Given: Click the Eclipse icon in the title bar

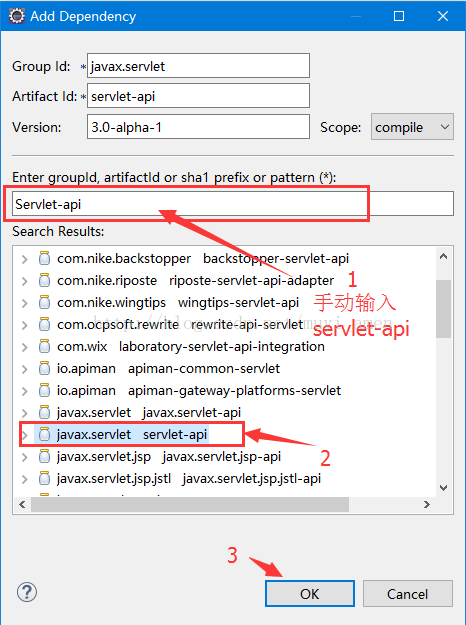Looking at the screenshot, I should pos(17,16).
